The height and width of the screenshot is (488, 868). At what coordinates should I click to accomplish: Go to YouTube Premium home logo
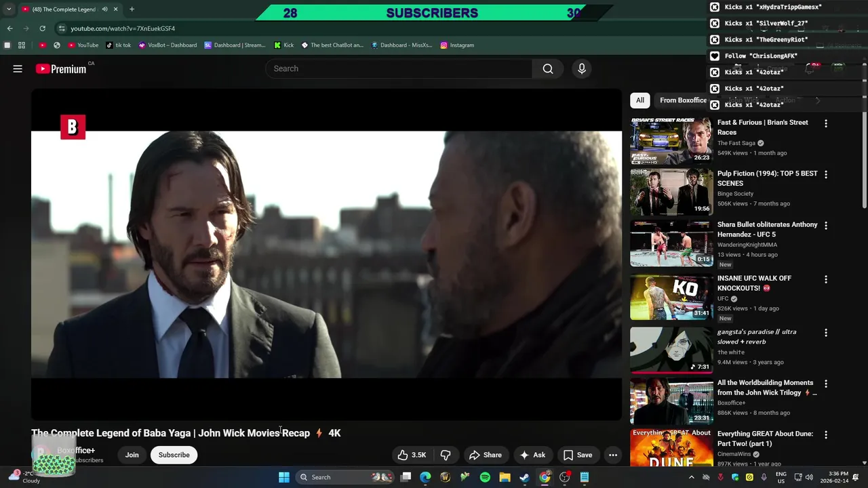coord(61,68)
